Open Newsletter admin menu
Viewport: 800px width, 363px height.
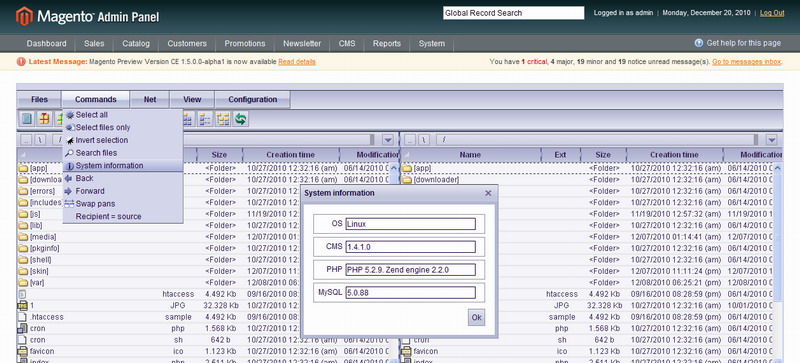tap(302, 43)
